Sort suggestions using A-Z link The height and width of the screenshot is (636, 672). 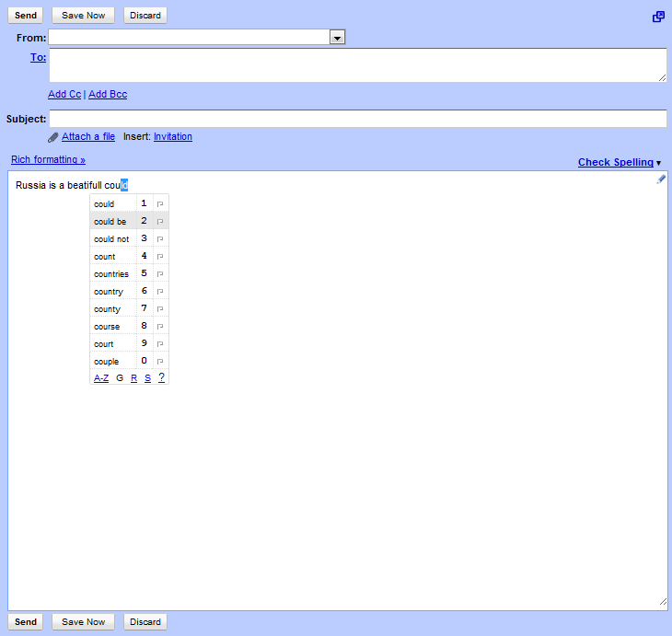click(x=101, y=378)
